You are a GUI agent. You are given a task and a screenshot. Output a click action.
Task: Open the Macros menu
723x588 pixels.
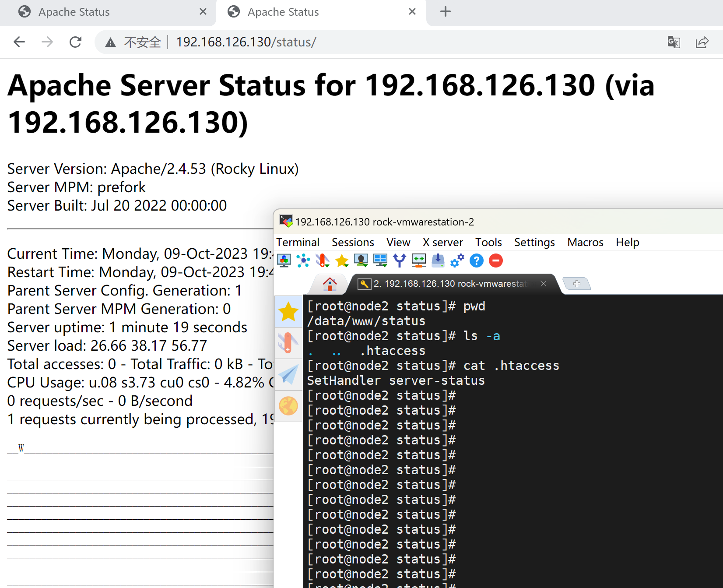(585, 242)
